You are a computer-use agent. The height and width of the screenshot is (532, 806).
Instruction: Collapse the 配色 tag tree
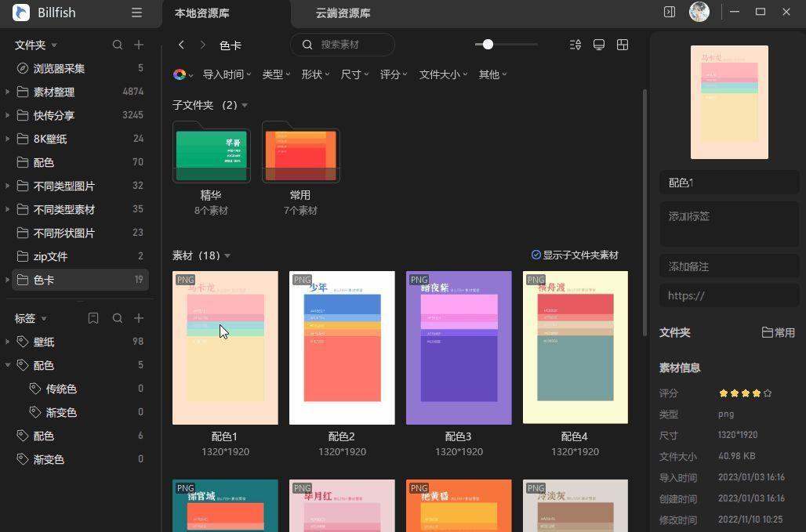point(8,365)
